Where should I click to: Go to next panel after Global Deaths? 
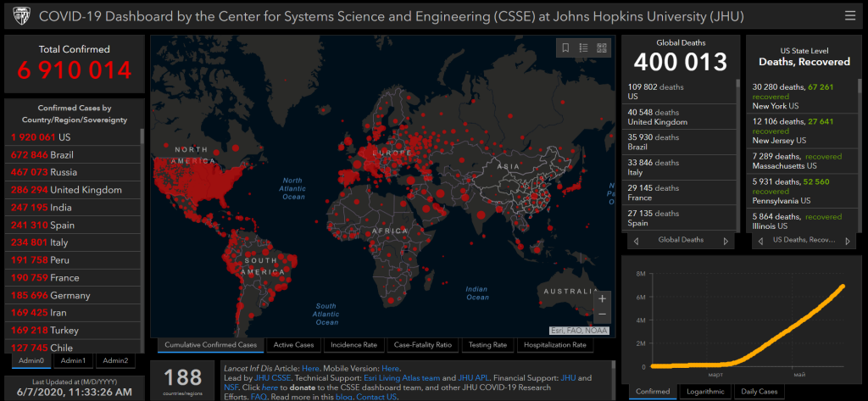[725, 241]
